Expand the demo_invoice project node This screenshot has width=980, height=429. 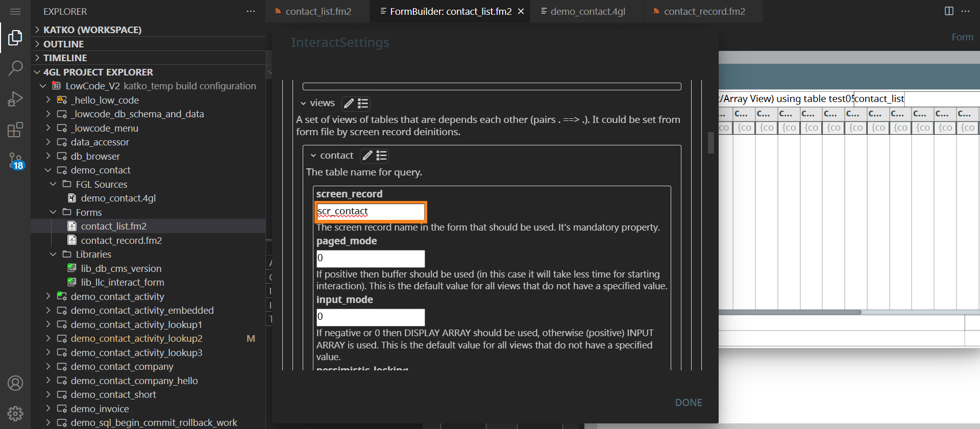click(x=48, y=409)
